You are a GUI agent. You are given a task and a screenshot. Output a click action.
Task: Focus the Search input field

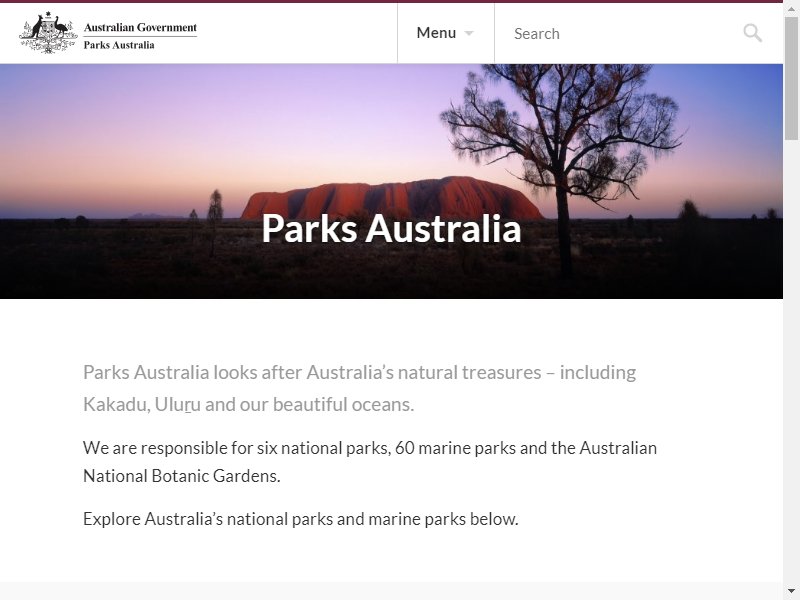tap(622, 34)
